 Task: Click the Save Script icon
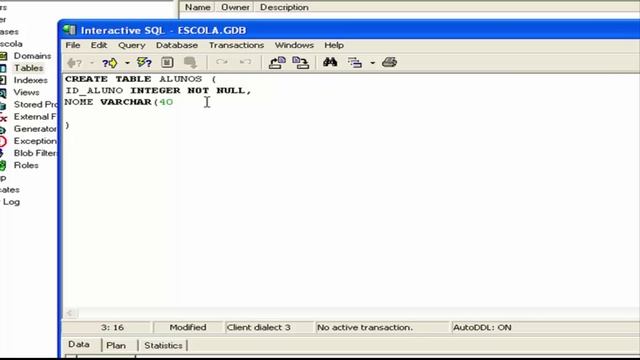(300, 62)
